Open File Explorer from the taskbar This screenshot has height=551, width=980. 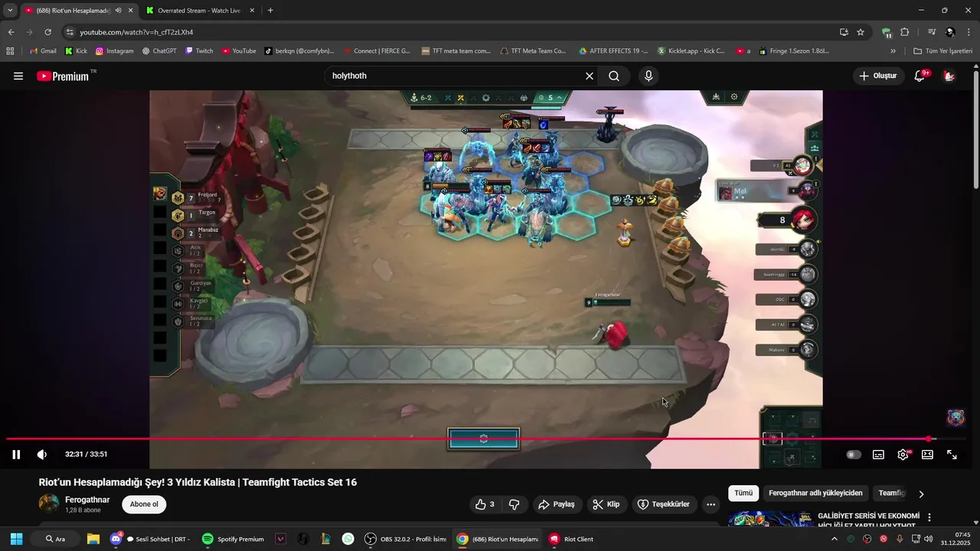pyautogui.click(x=93, y=539)
